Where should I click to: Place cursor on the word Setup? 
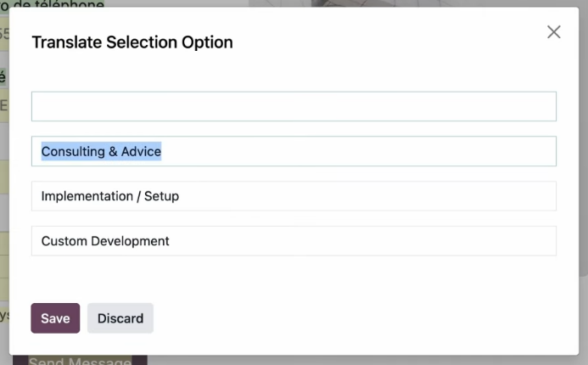pos(161,196)
